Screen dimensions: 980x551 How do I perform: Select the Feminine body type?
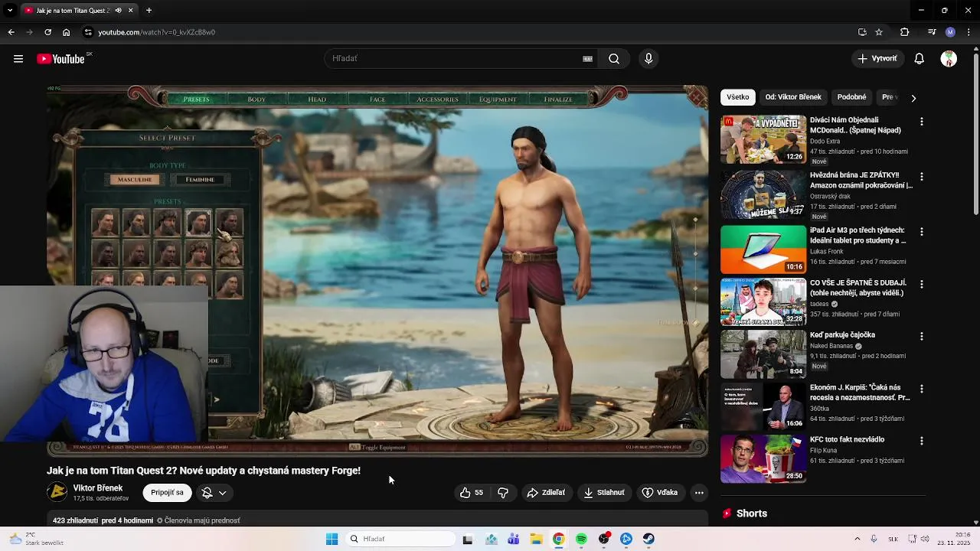(x=200, y=179)
